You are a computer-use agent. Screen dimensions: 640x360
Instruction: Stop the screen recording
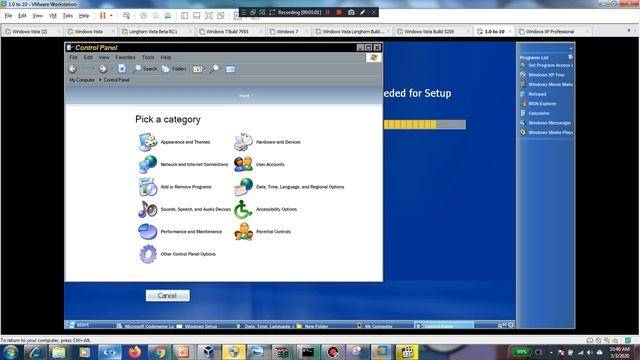(339, 12)
